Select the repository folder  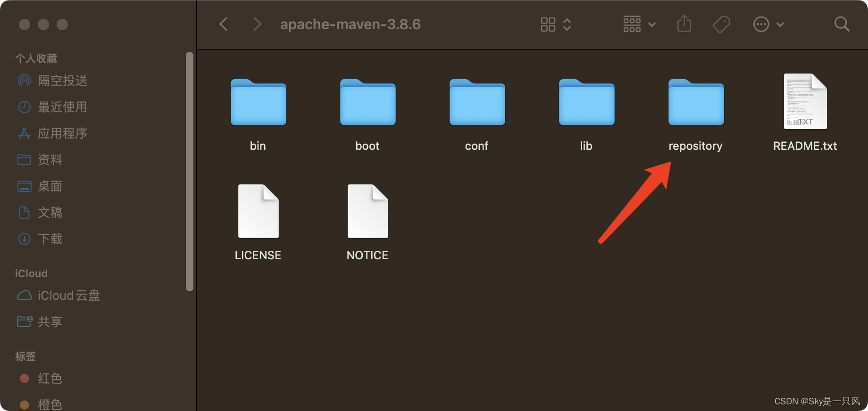coord(696,102)
